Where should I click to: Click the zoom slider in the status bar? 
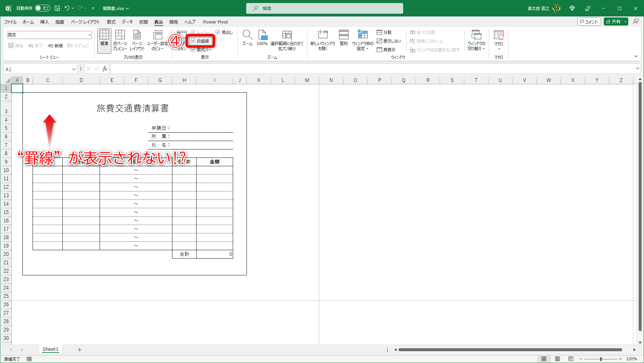pos(600,359)
